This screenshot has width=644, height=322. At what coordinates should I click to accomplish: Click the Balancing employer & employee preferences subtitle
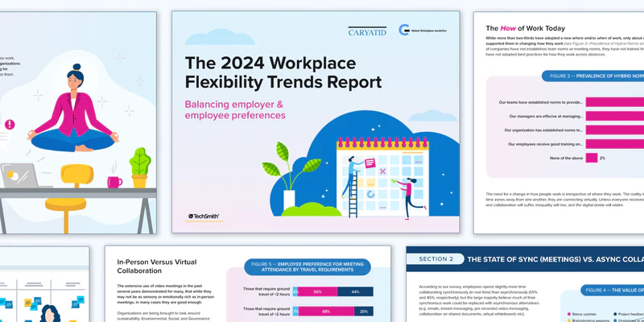tap(235, 109)
